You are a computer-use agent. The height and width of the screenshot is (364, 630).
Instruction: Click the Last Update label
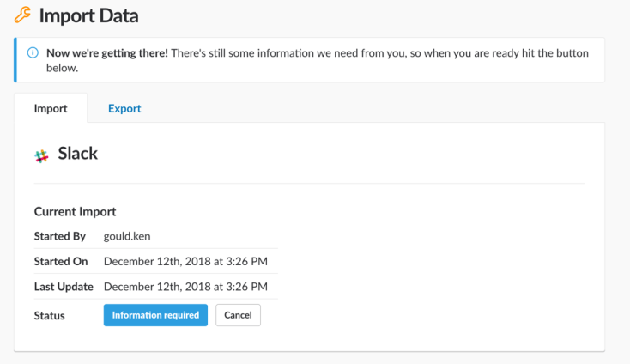(62, 286)
